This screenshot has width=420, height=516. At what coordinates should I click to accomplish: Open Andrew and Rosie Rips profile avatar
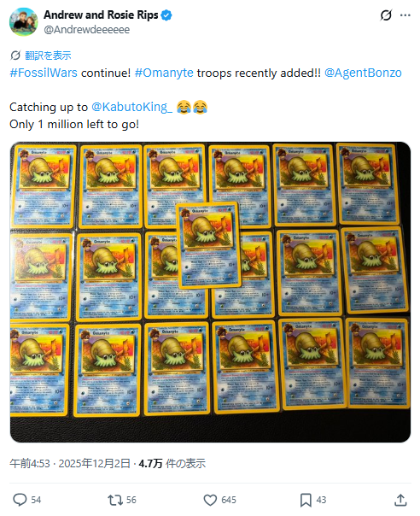click(x=23, y=21)
